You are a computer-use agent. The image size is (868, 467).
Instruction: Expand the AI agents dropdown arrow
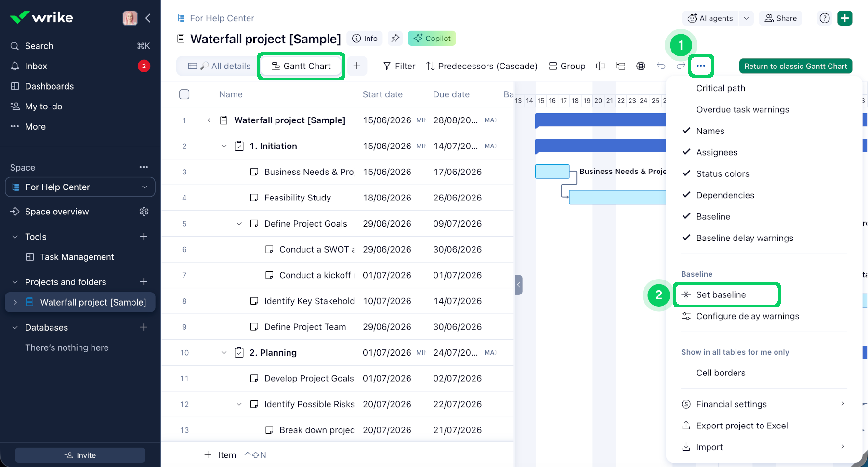[746, 18]
